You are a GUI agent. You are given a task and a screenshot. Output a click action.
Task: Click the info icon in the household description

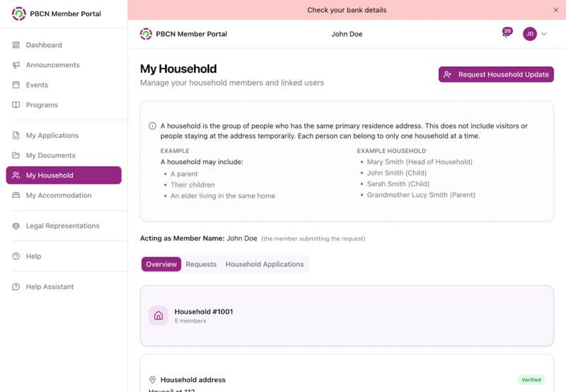tap(152, 126)
